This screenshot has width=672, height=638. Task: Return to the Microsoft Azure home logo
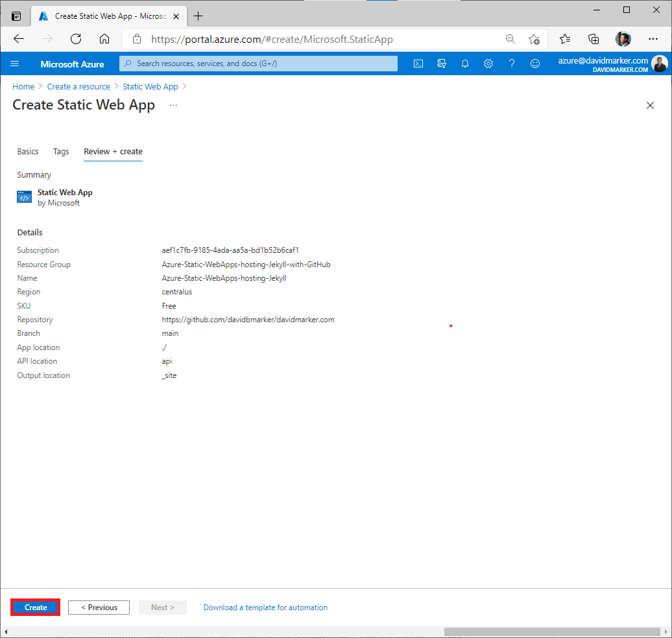(x=72, y=64)
